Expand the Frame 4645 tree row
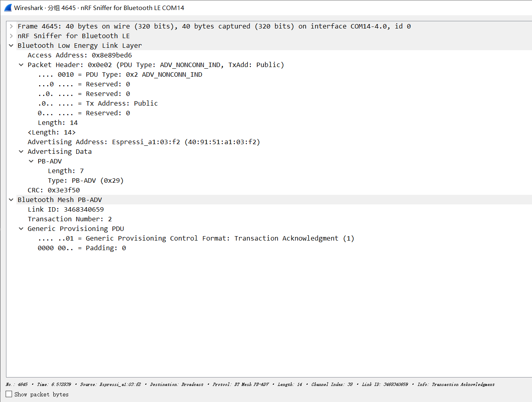Screen dimensions: 532x402 [x=11, y=26]
